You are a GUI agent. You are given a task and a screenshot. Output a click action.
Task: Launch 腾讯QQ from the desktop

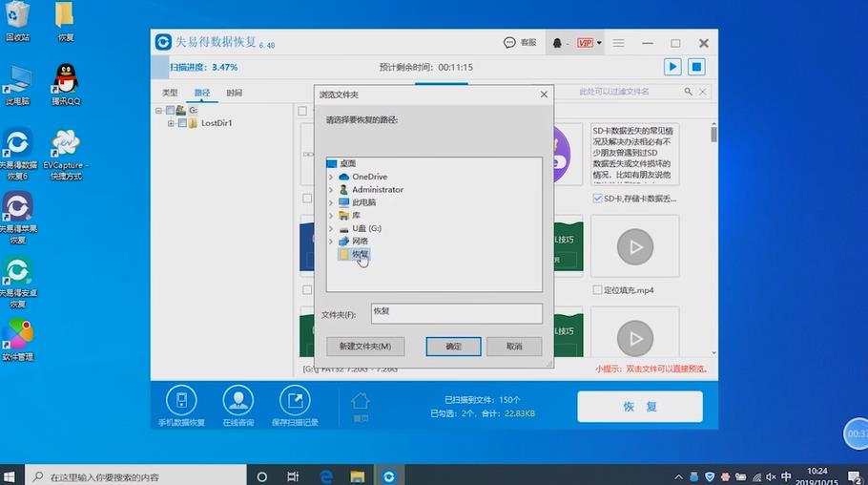click(x=66, y=85)
